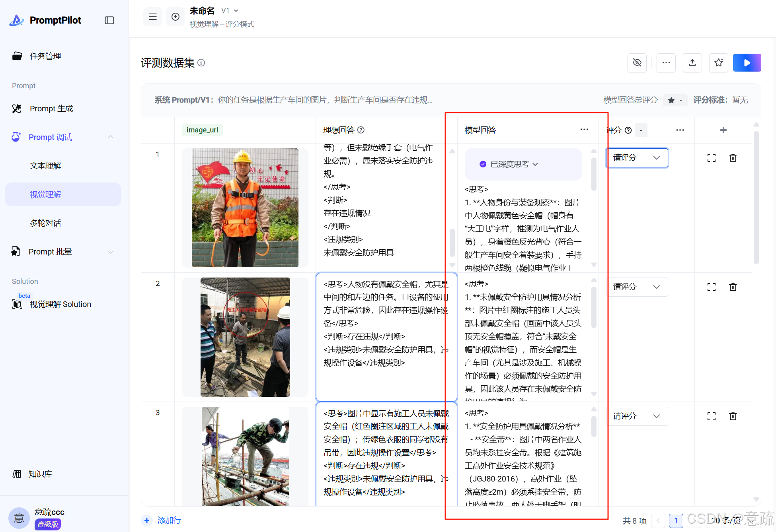
Task: Delete row 3 with trash icon
Action: point(733,416)
